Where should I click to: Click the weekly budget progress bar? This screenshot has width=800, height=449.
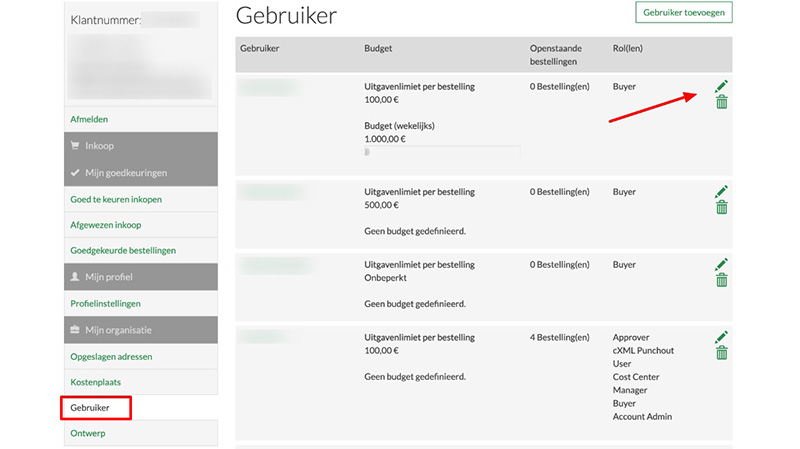[x=442, y=152]
